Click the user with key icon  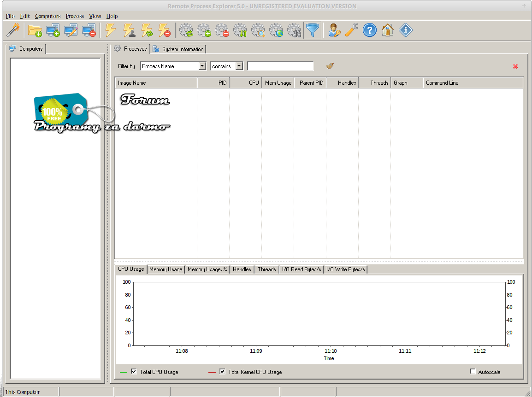tap(334, 30)
